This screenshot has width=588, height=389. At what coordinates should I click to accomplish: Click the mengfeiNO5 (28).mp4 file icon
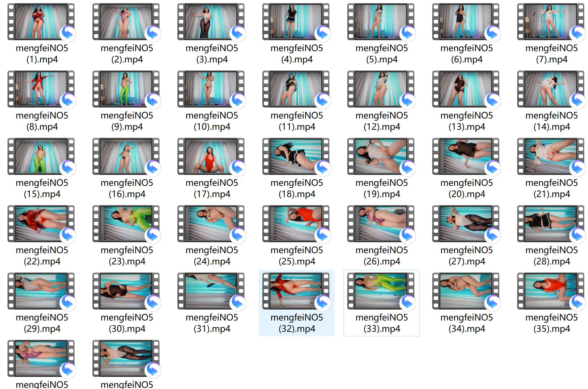click(x=551, y=224)
